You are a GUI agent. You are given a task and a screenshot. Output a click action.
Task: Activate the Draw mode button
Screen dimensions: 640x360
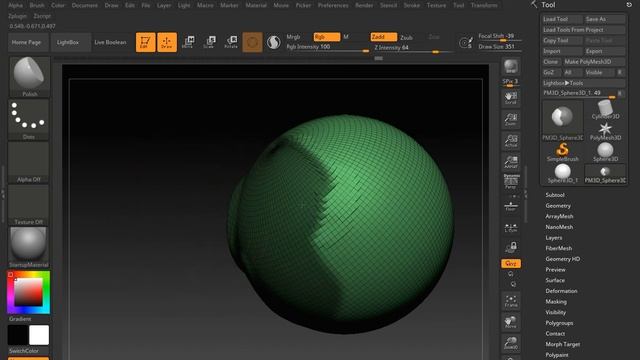[167, 42]
